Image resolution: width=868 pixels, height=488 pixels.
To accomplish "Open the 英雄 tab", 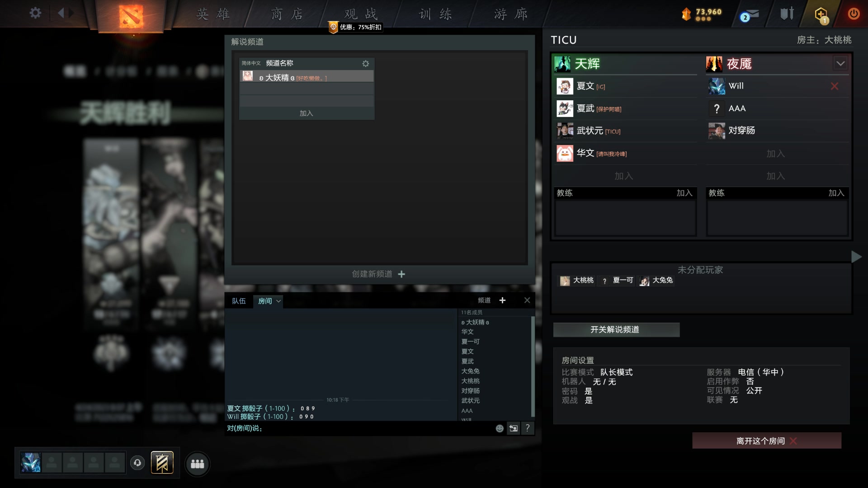I will point(213,14).
